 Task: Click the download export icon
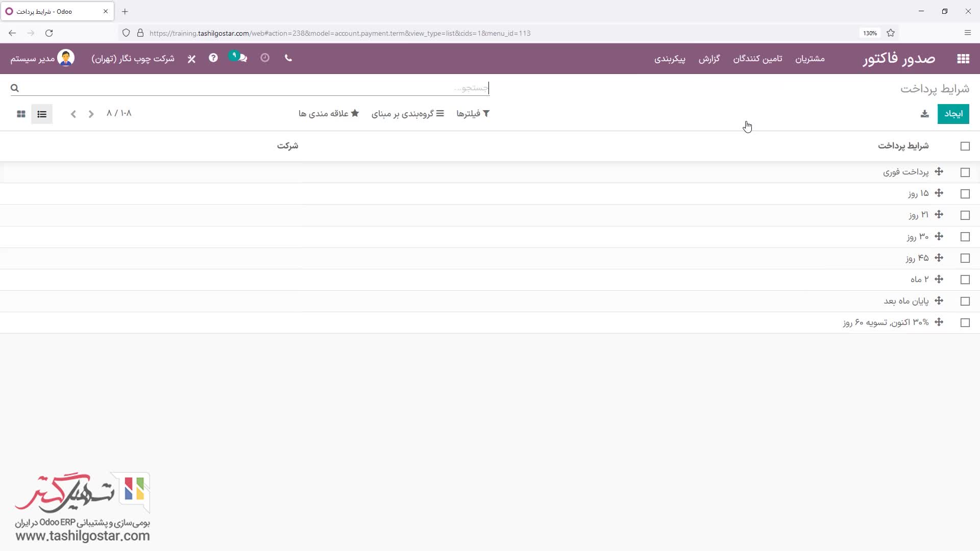click(x=924, y=114)
